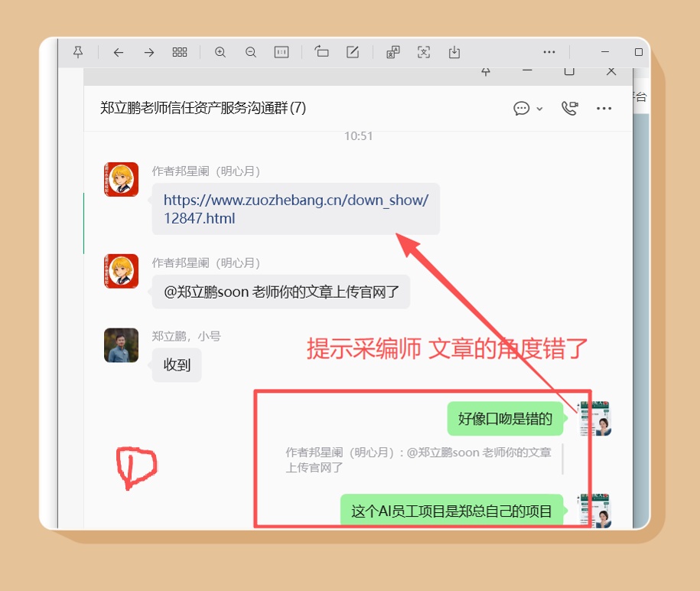Pin the image viewer window on top
This screenshot has width=700, height=591.
[x=77, y=52]
